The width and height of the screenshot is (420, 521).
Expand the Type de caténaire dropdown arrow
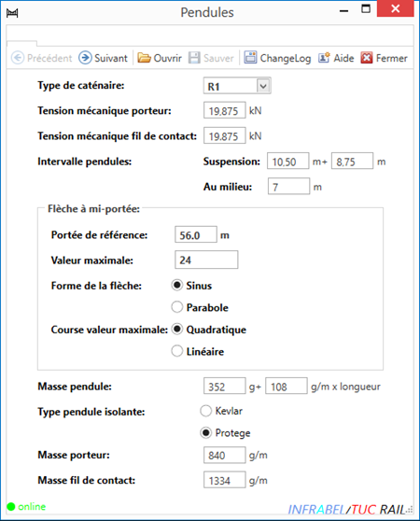tap(263, 86)
